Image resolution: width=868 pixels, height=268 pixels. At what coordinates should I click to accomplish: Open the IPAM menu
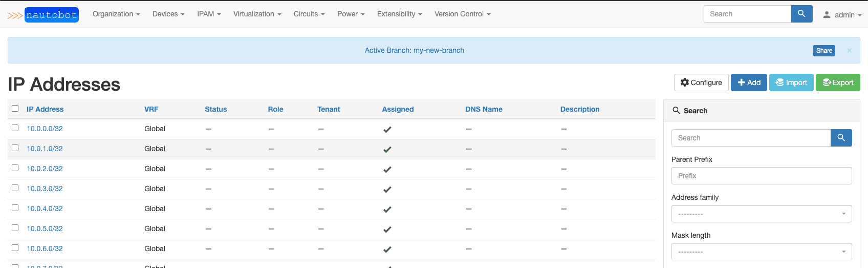point(209,14)
